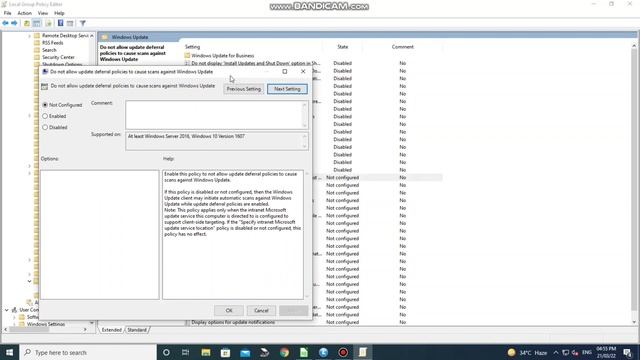Click the Export List toolbar icon
Screen dimensions: 640x360
(49, 23)
